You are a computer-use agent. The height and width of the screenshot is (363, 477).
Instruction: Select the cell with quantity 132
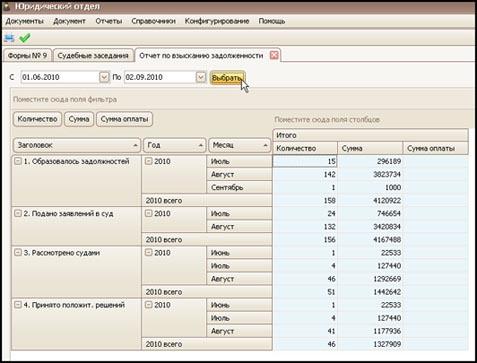point(305,227)
